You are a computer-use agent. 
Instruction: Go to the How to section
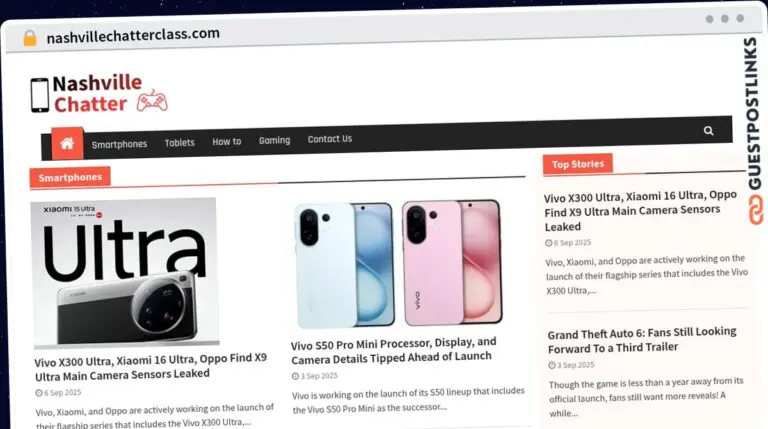tap(227, 142)
